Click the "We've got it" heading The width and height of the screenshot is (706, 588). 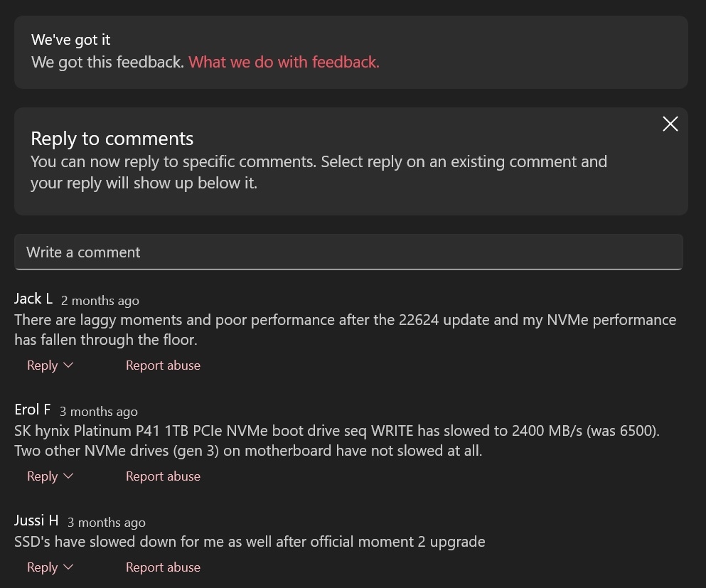[71, 40]
